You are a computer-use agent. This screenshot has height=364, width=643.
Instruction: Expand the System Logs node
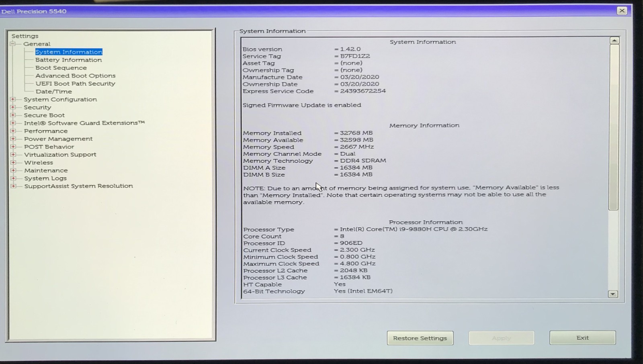point(13,178)
